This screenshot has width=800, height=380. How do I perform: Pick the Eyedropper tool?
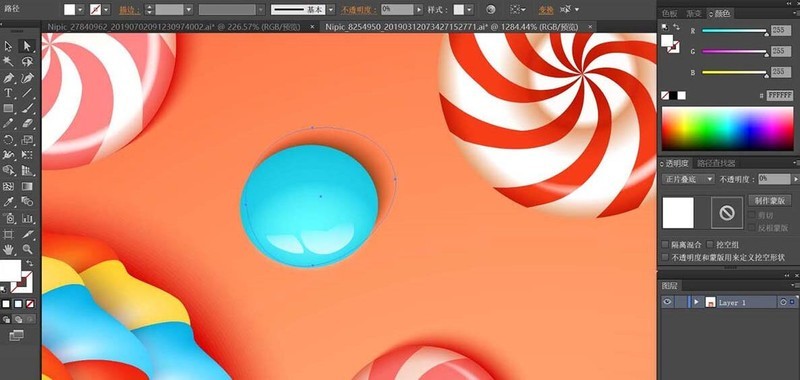tap(8, 202)
